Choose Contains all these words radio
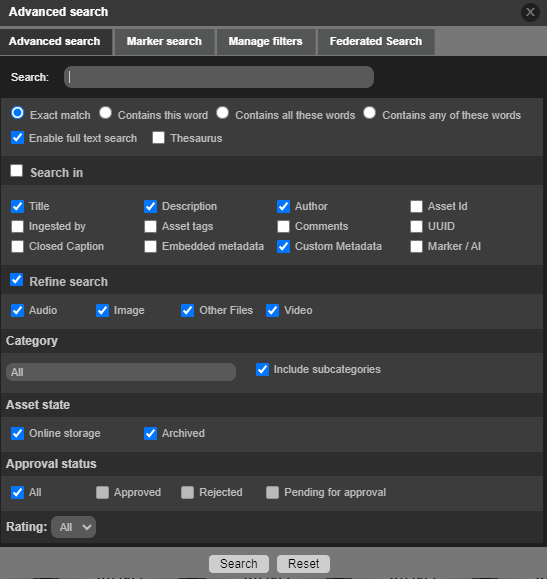Viewport: 547px width, 579px height. 223,113
